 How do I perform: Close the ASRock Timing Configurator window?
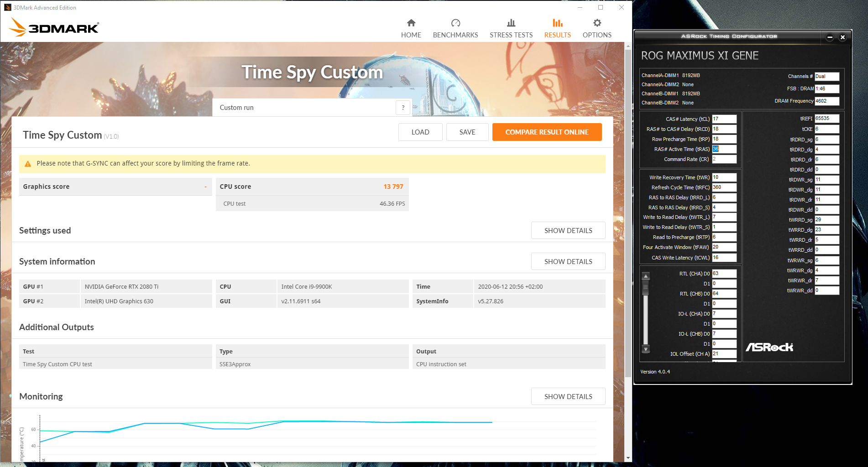pyautogui.click(x=842, y=37)
